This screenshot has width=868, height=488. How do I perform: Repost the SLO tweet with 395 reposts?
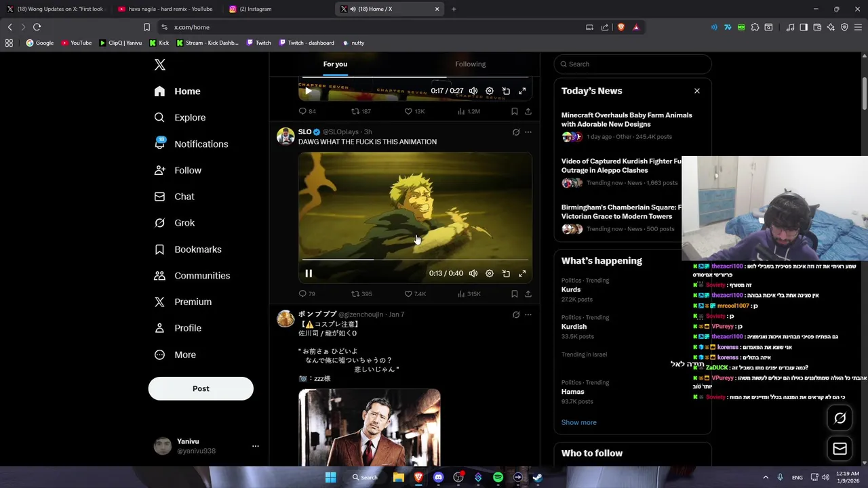(361, 293)
